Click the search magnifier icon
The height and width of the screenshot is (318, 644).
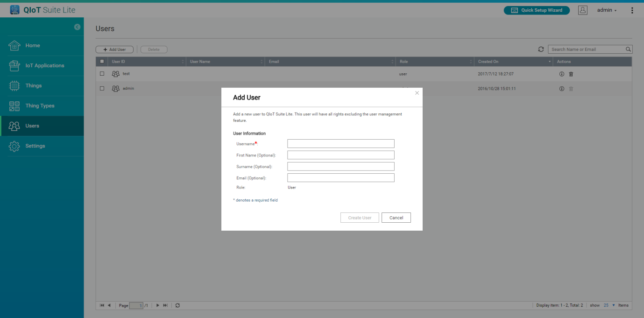[x=628, y=49]
